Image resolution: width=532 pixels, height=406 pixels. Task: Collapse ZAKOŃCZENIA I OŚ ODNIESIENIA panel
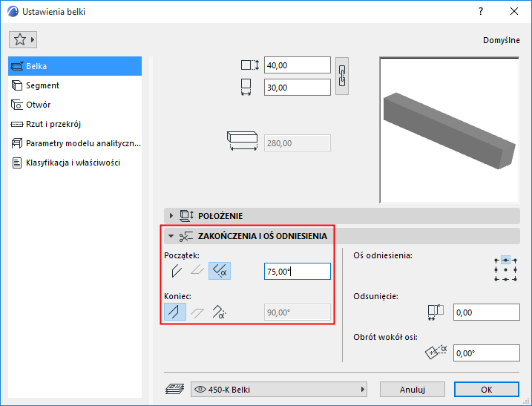[x=341, y=236]
